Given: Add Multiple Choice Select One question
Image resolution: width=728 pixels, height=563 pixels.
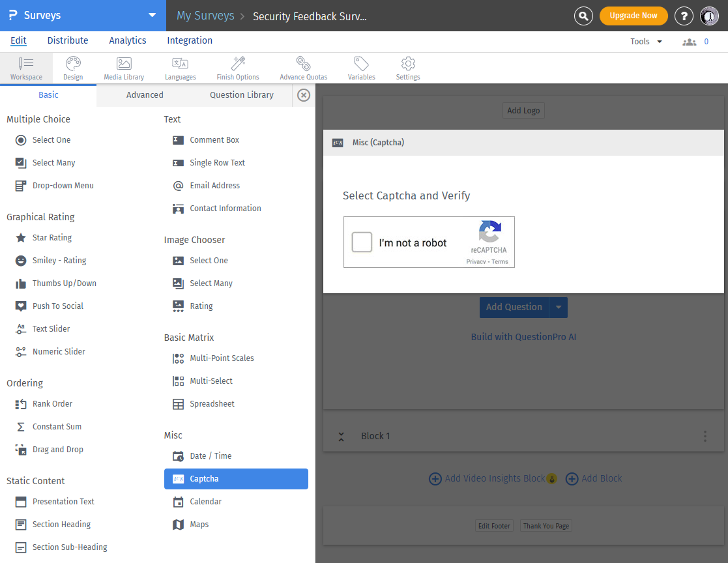Looking at the screenshot, I should click(x=43, y=139).
